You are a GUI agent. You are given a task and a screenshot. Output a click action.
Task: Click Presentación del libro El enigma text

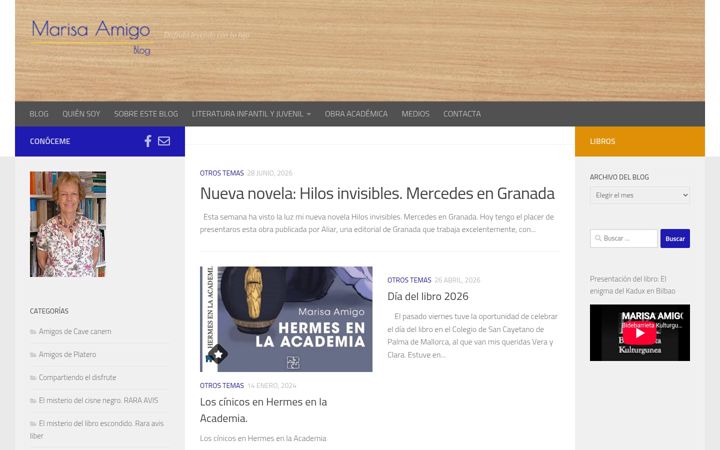point(632,285)
